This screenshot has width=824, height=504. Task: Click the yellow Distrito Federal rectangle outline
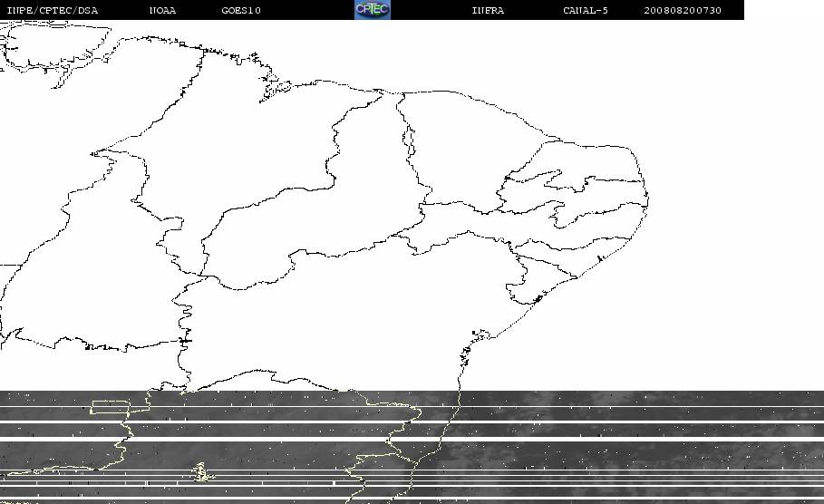click(x=111, y=407)
